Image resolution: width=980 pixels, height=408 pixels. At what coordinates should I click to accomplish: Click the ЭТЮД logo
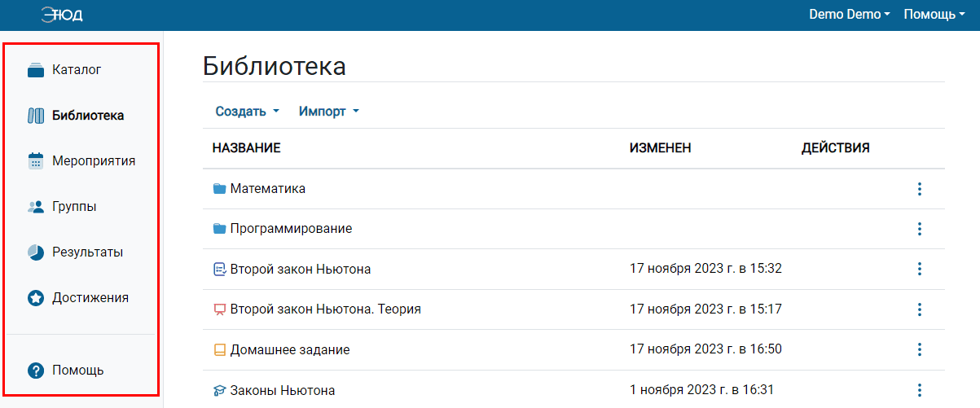[x=61, y=15]
